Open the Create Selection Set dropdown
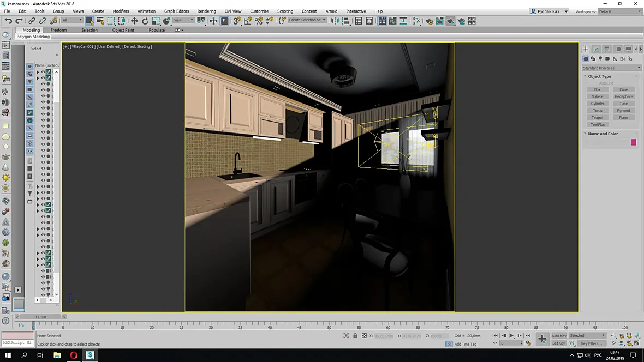644x362 pixels. pos(307,20)
